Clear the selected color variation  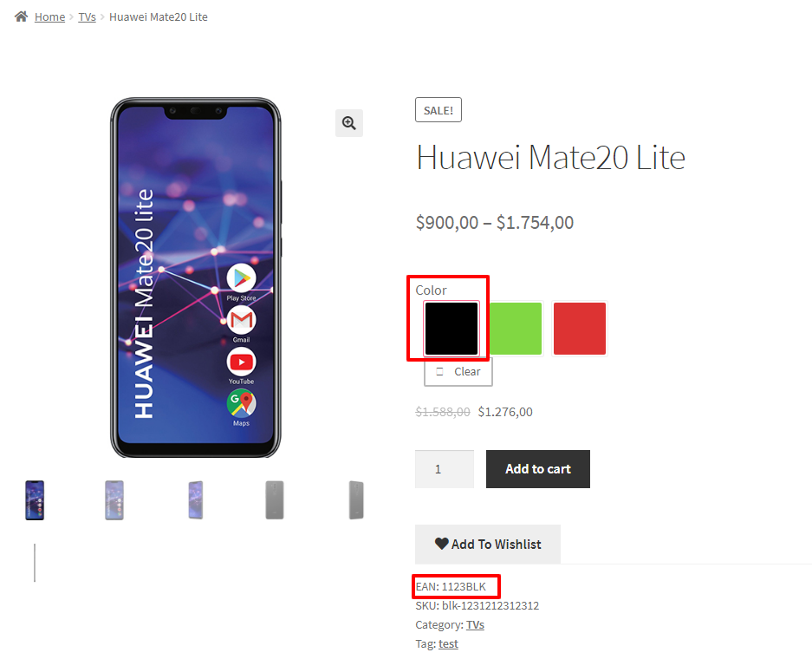[458, 371]
